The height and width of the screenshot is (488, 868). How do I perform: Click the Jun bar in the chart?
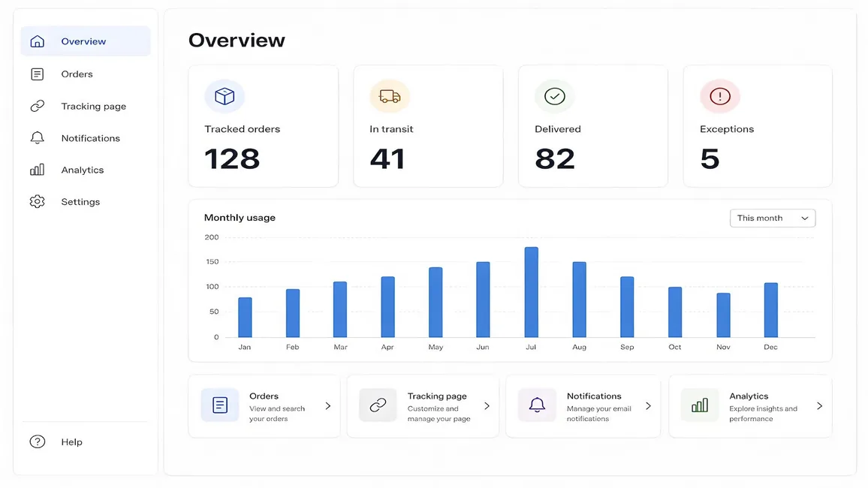tap(484, 300)
